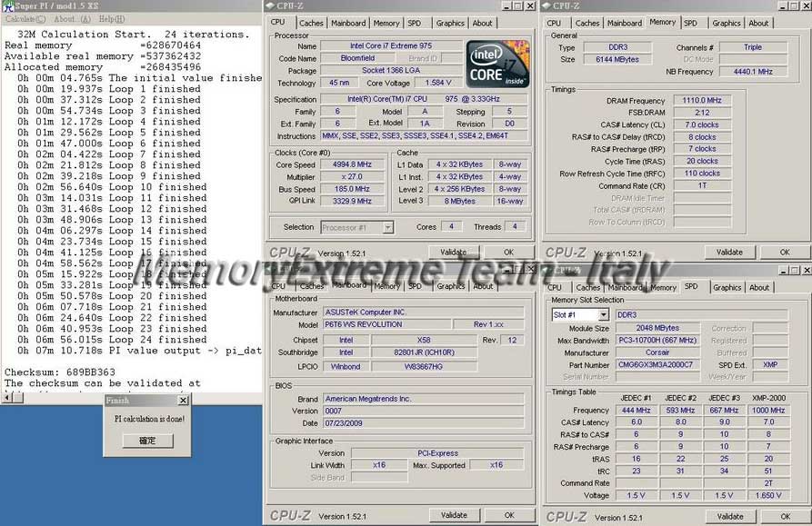Viewport: 812px width, 526px height.
Task: Switch to Mainboard tab in top-left CPU-Z
Action: click(348, 24)
